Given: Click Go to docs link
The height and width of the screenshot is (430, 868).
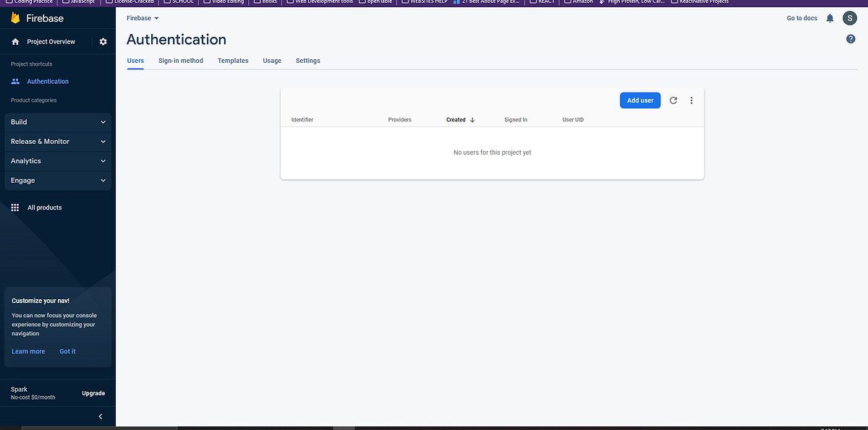Looking at the screenshot, I should click(x=802, y=18).
